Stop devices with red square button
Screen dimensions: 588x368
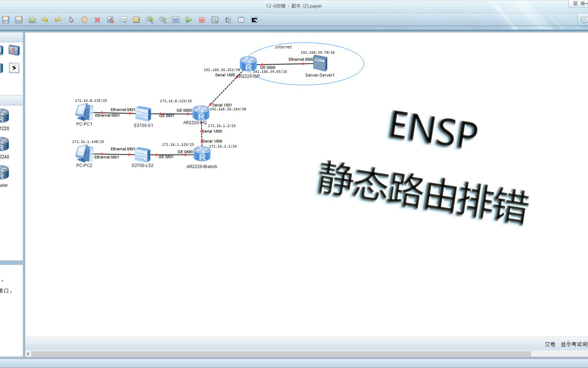tap(202, 20)
